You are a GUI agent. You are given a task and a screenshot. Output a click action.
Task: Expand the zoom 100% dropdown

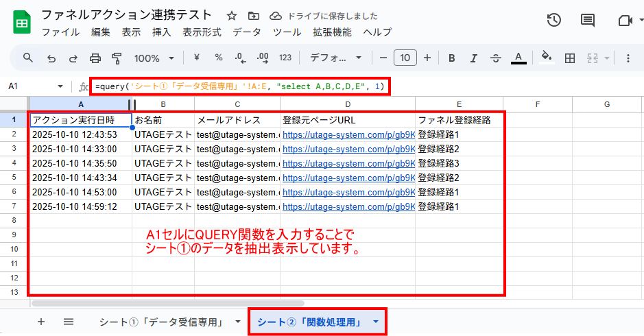[x=154, y=58]
